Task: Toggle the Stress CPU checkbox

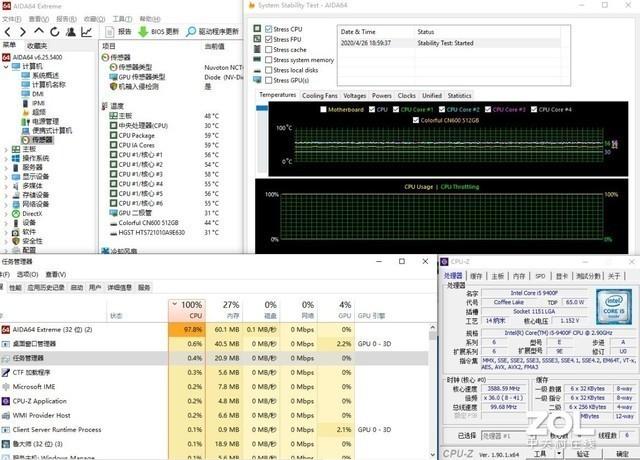Action: (x=269, y=29)
